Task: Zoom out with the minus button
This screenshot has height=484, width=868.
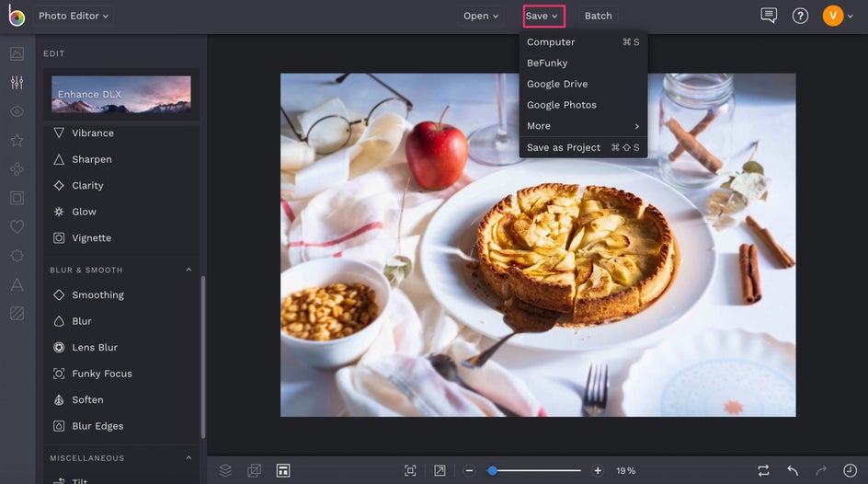Action: point(470,471)
